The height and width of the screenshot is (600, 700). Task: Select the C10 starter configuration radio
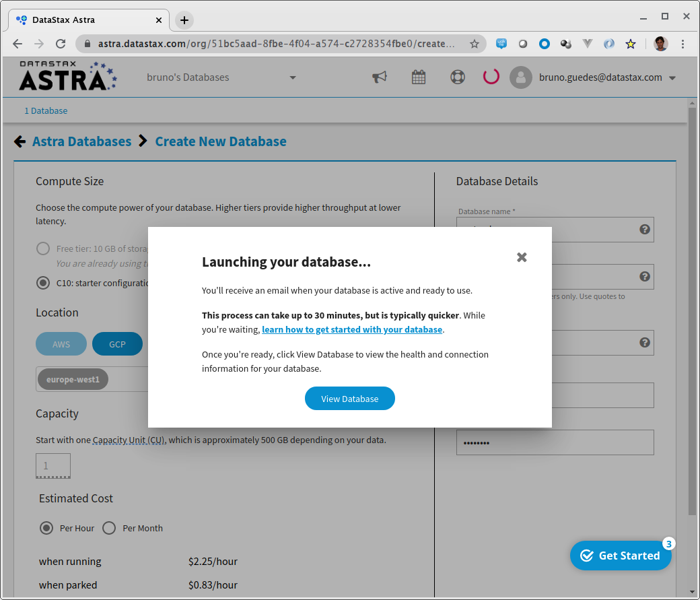click(x=43, y=283)
